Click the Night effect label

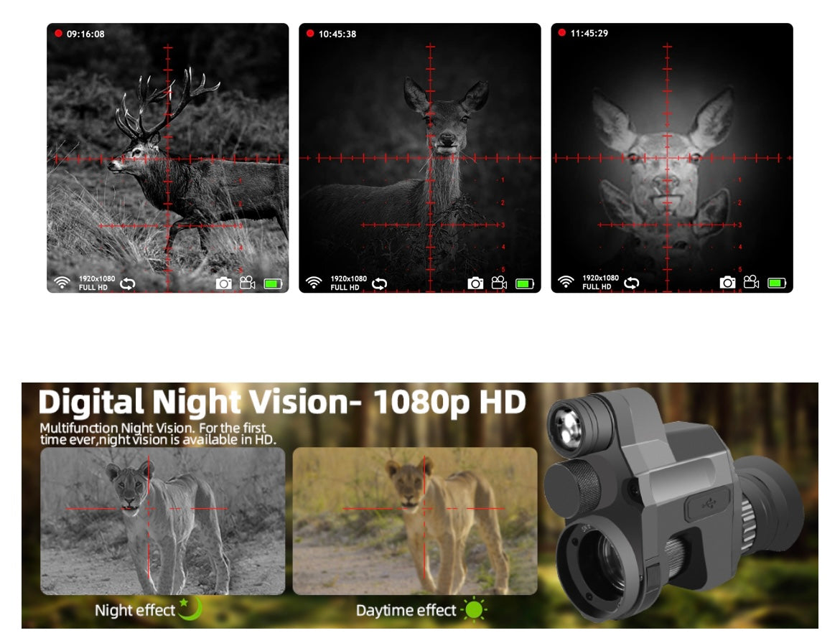point(135,611)
